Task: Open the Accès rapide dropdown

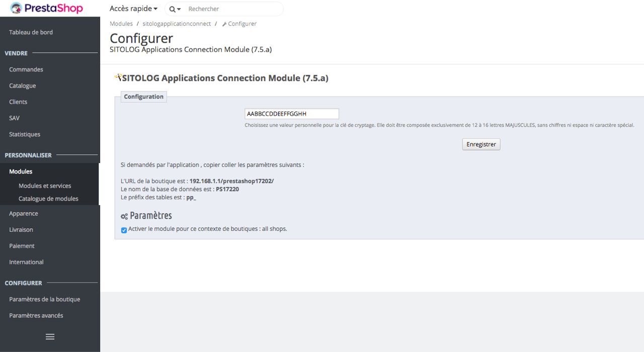Action: tap(133, 9)
